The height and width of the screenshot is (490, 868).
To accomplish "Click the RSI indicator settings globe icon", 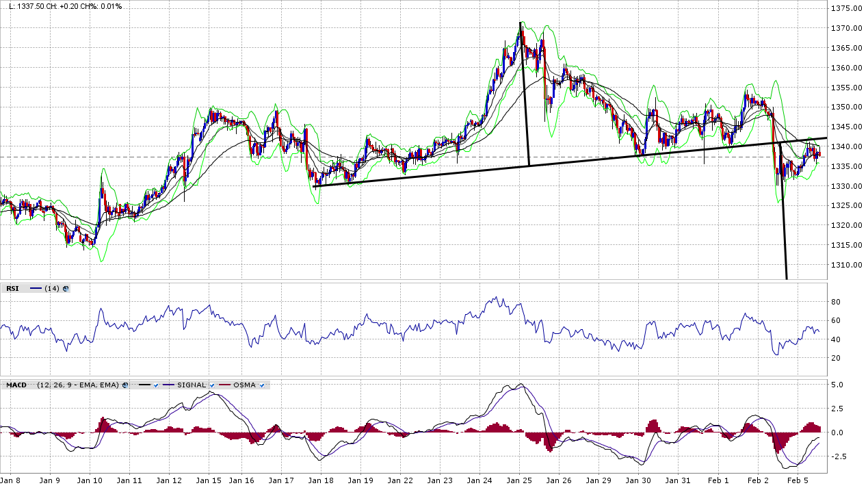I will pos(66,289).
